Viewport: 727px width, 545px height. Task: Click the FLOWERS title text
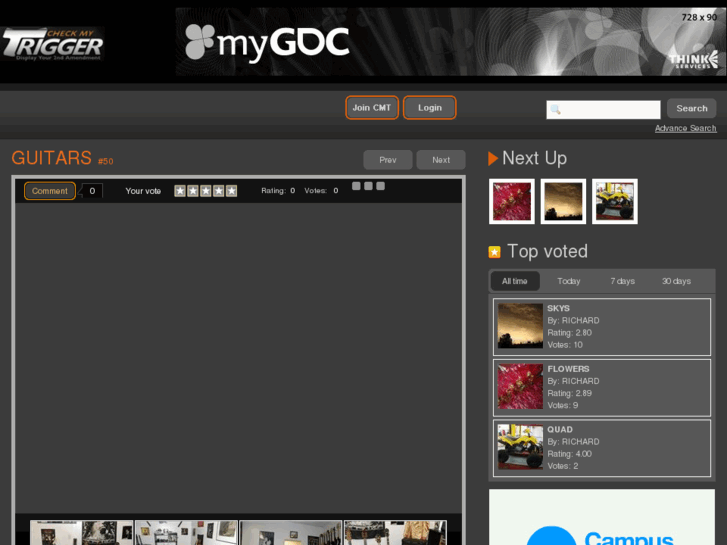(x=568, y=369)
